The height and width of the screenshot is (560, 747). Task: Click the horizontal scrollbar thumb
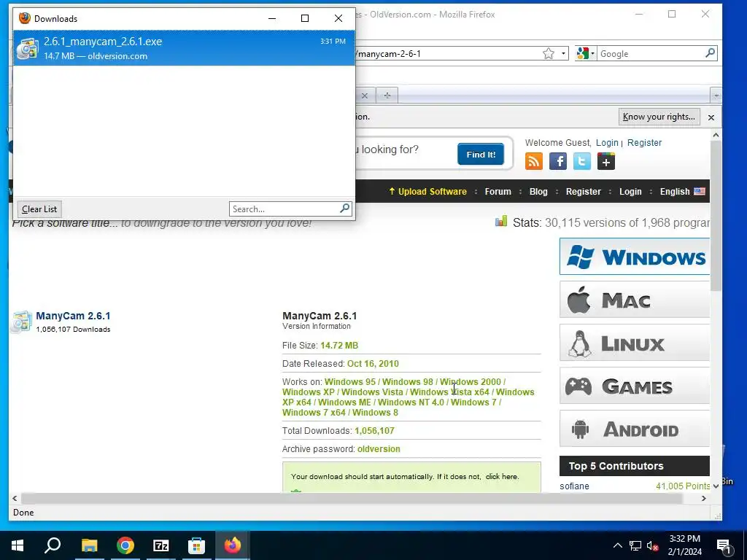(x=352, y=499)
